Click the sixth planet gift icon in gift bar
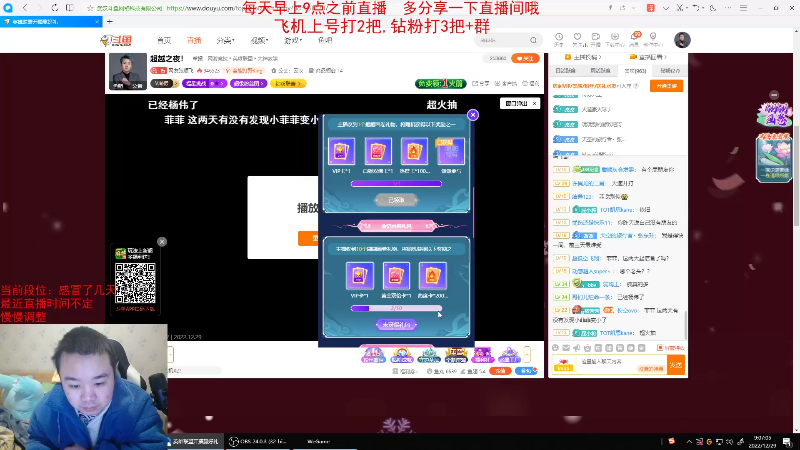This screenshot has width=800, height=450. tap(509, 355)
